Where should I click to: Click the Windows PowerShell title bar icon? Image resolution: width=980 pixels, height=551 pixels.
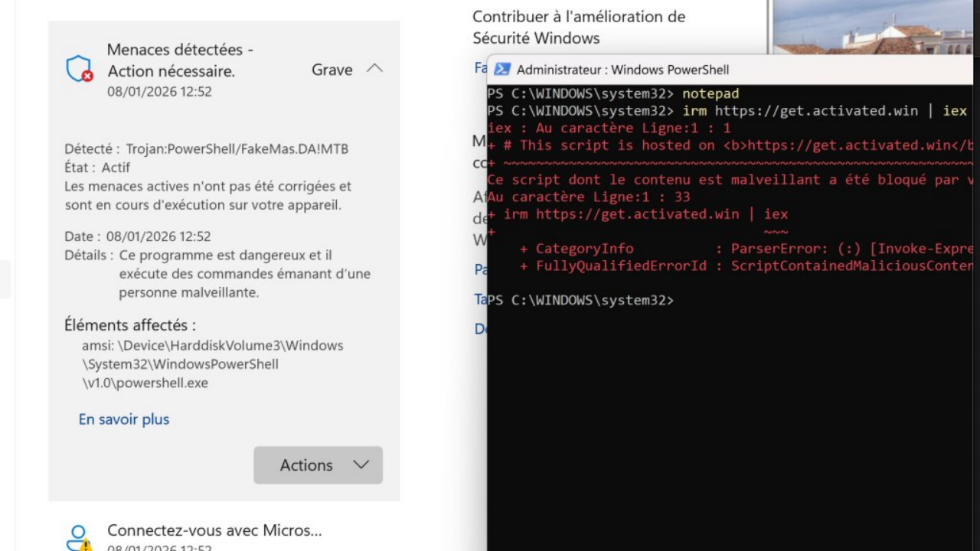tap(501, 70)
